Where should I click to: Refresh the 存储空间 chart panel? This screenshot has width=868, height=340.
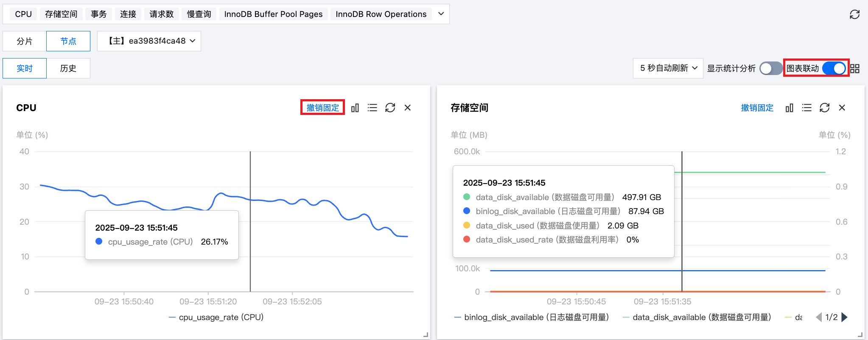pyautogui.click(x=824, y=108)
